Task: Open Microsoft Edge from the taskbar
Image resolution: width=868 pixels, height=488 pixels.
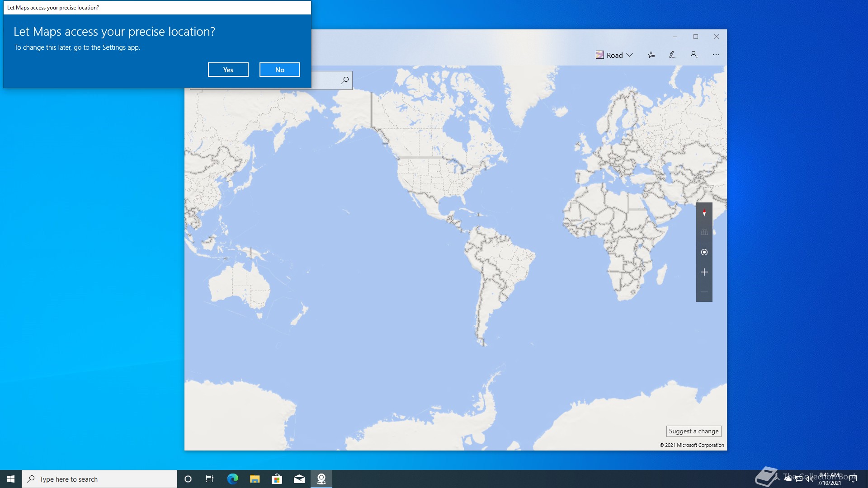Action: coord(232,479)
